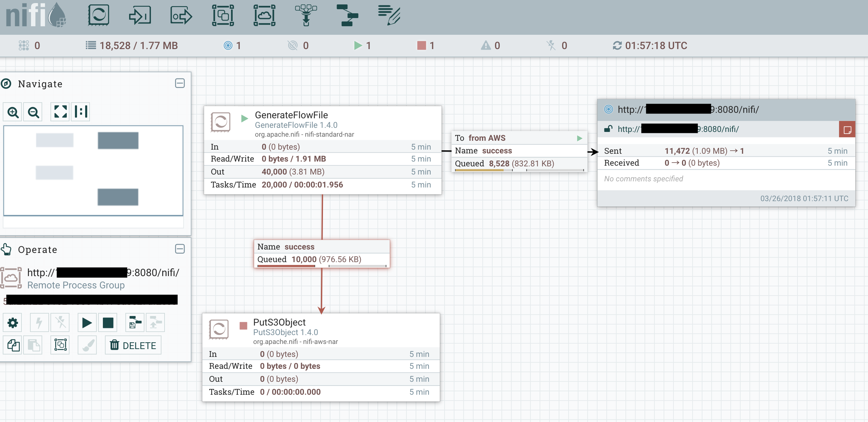
Task: Click the Group icon in Operate
Action: pyautogui.click(x=60, y=345)
